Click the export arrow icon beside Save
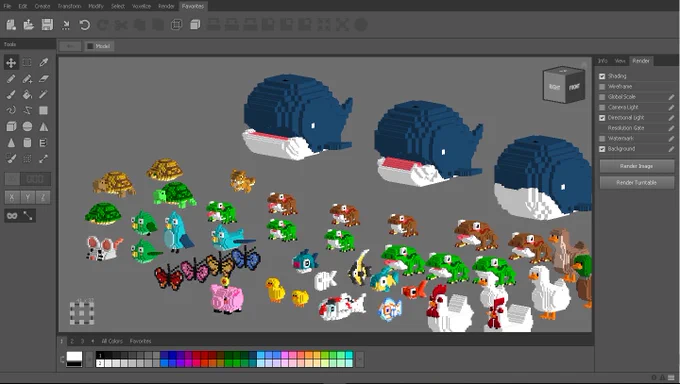This screenshot has width=680, height=384. tap(66, 25)
